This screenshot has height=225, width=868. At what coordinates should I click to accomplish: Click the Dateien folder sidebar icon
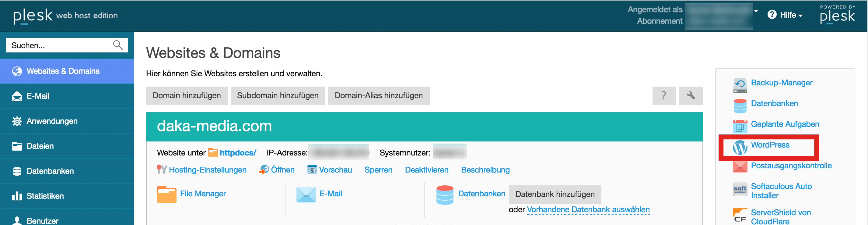[17, 146]
